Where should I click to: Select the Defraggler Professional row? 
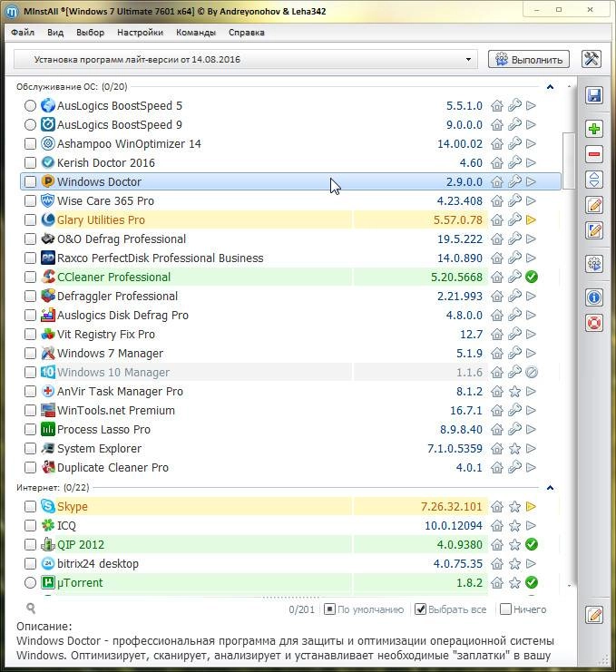point(290,297)
